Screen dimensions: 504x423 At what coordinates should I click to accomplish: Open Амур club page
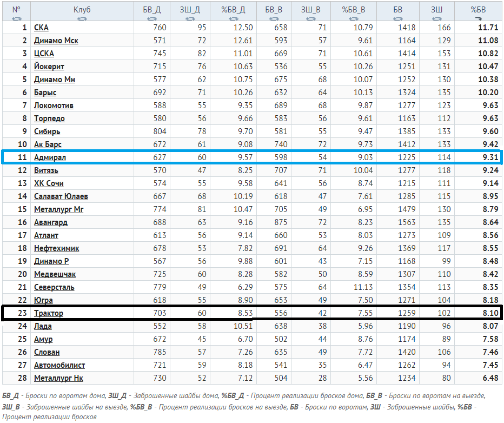tap(43, 339)
